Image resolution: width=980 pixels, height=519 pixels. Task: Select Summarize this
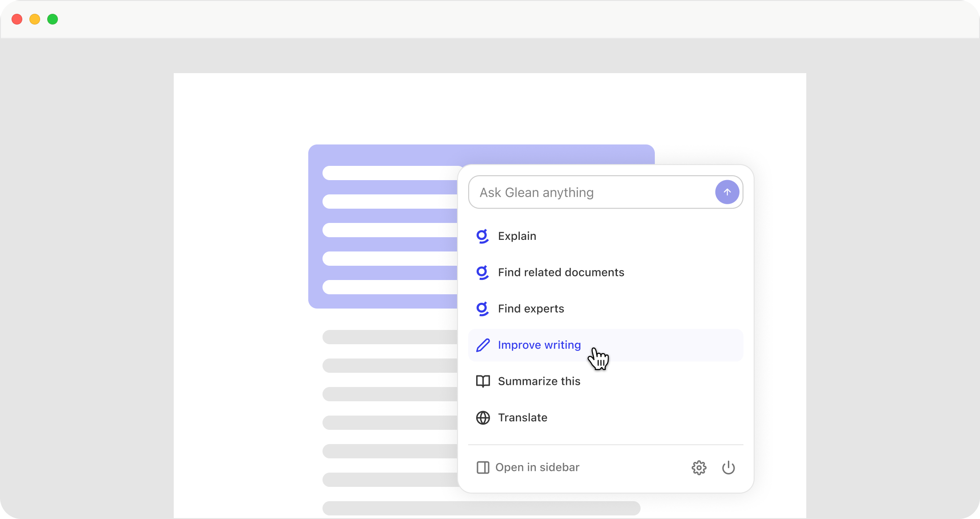coord(539,382)
